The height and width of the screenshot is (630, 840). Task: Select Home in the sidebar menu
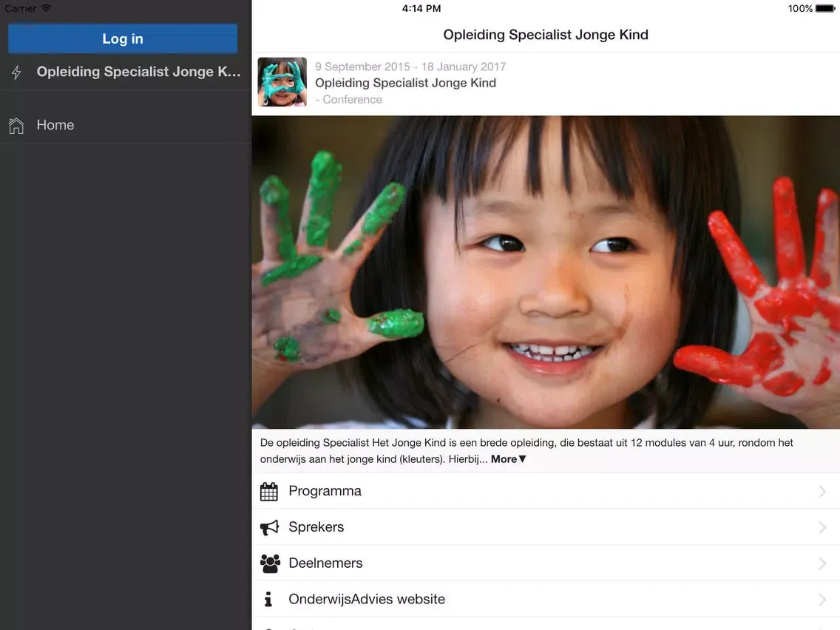click(x=55, y=125)
